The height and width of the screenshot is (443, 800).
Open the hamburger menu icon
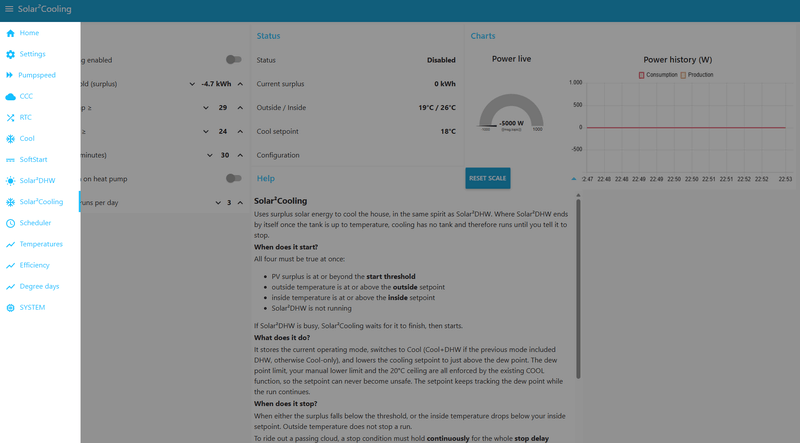point(9,9)
